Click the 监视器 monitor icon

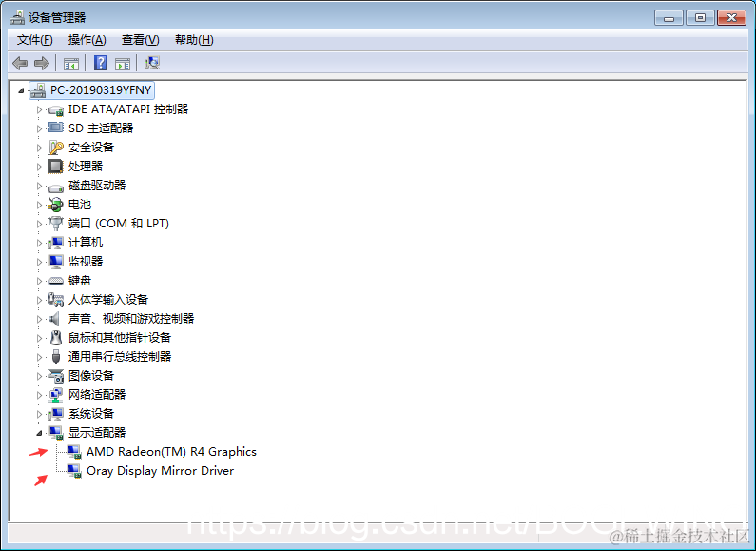click(x=56, y=262)
